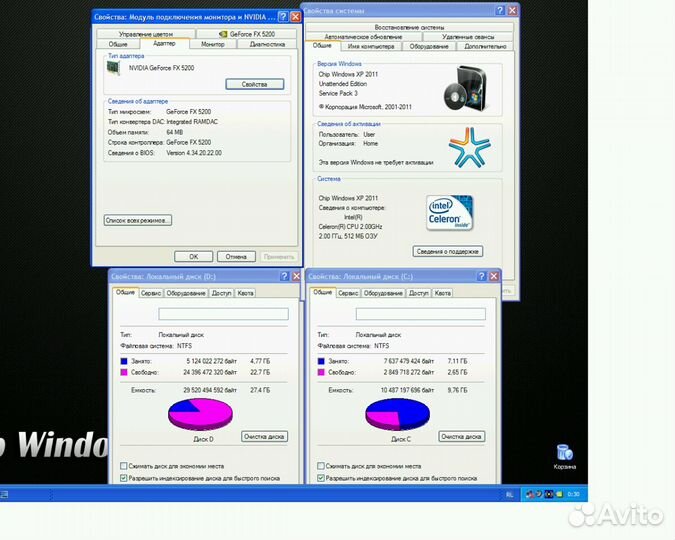Click the help question mark in adapter properties
The width and height of the screenshot is (675, 540).
(x=281, y=17)
